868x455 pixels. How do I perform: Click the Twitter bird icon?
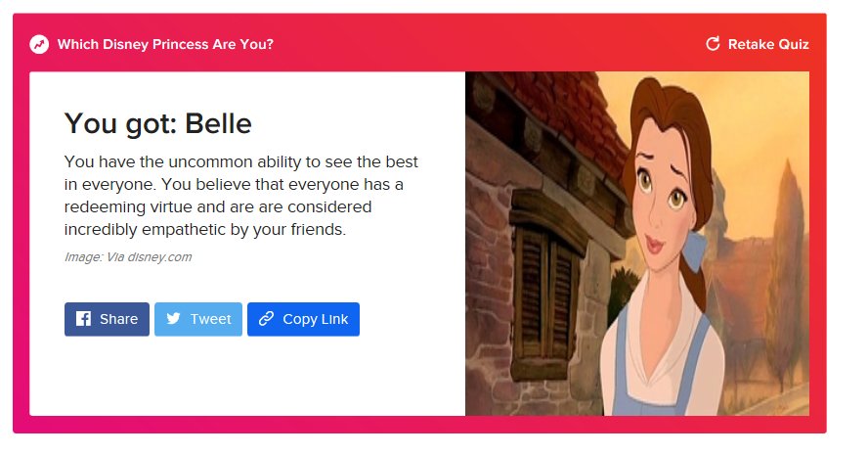coord(173,319)
